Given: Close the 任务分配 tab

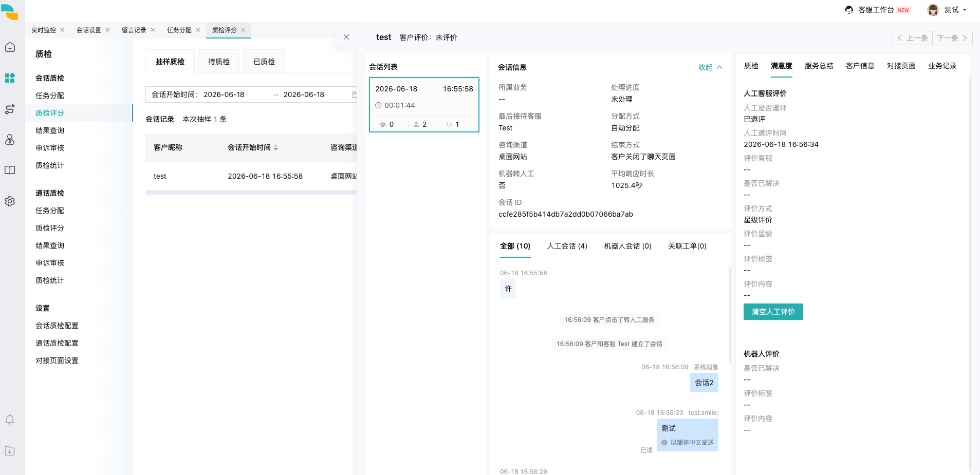Looking at the screenshot, I should point(198,30).
